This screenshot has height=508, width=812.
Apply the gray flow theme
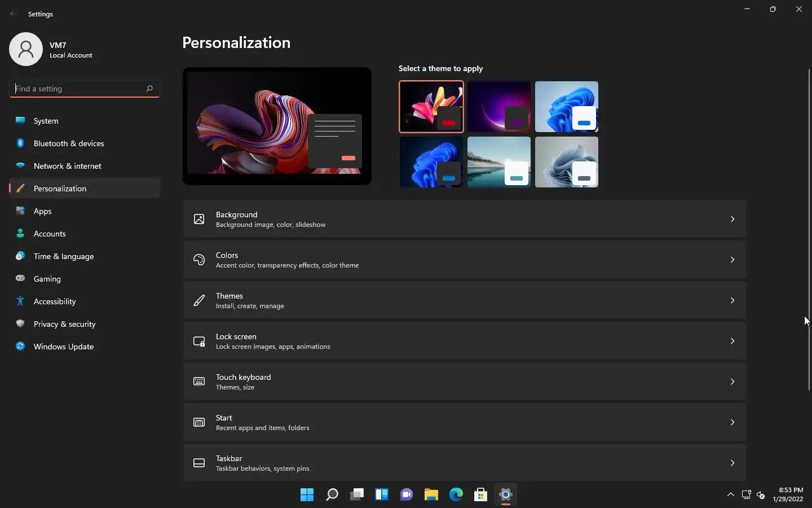pos(567,162)
